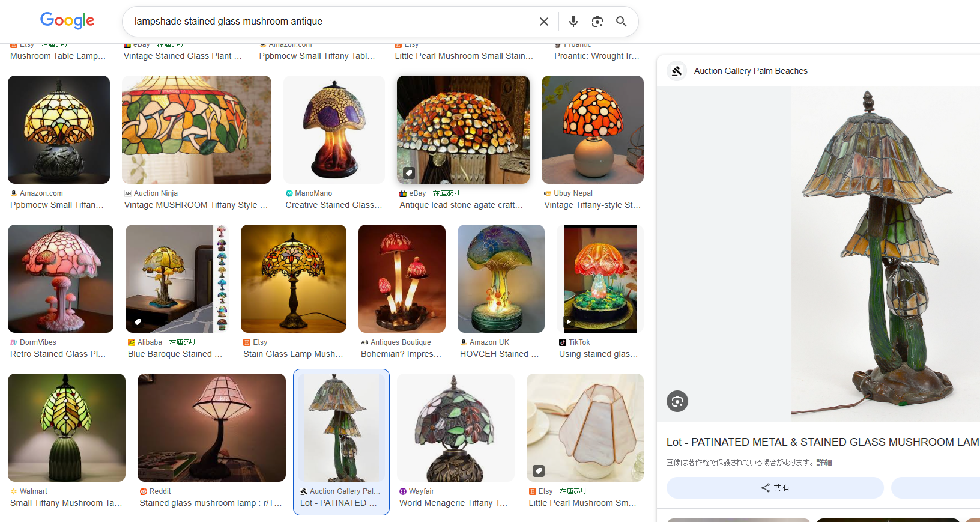Open the 詳細 copyright details link
Viewport: 980px width, 522px height.
[824, 463]
